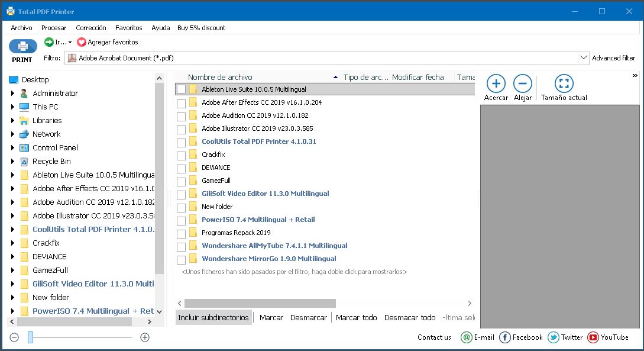
Task: Open the Facebook icon link
Action: 505,337
